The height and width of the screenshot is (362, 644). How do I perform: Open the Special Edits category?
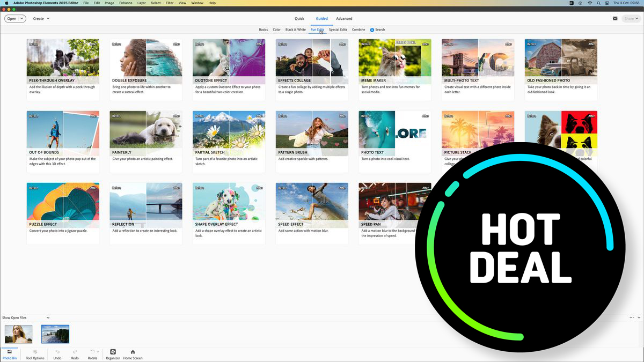point(338,29)
